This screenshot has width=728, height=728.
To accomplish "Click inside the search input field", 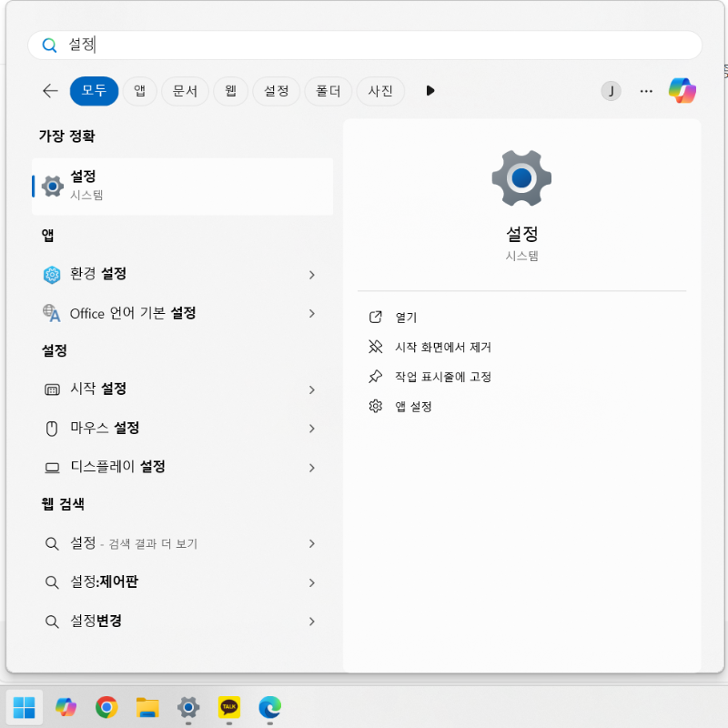I will (x=364, y=45).
